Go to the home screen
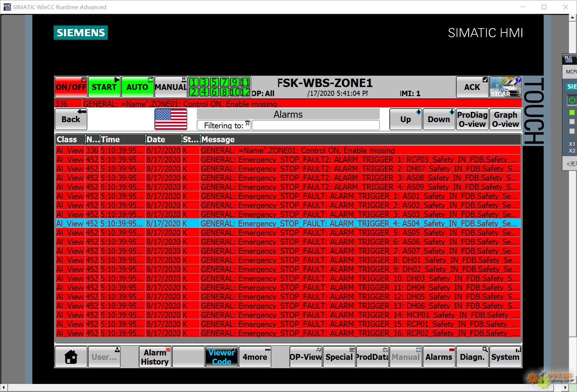Screen dimensions: 577x392 pyautogui.click(x=71, y=357)
